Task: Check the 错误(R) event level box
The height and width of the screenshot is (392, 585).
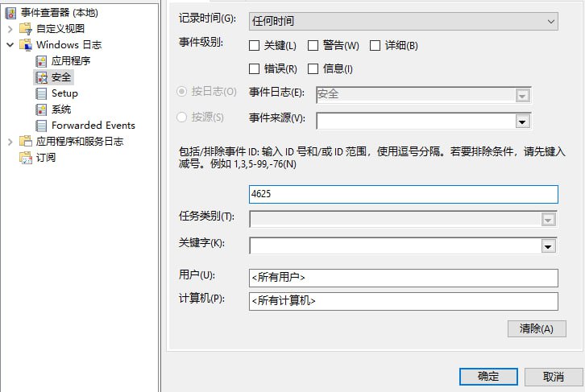Action: click(254, 69)
